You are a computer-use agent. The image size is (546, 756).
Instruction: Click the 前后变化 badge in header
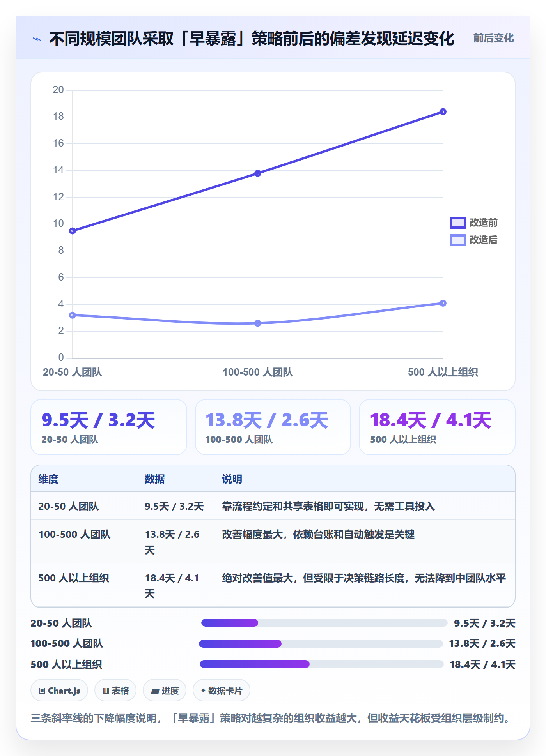point(493,38)
